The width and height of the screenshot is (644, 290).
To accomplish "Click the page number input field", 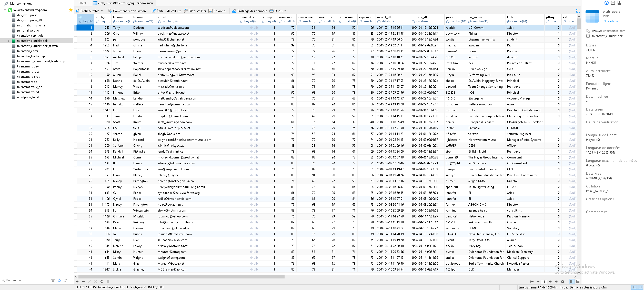I will 544,282.
